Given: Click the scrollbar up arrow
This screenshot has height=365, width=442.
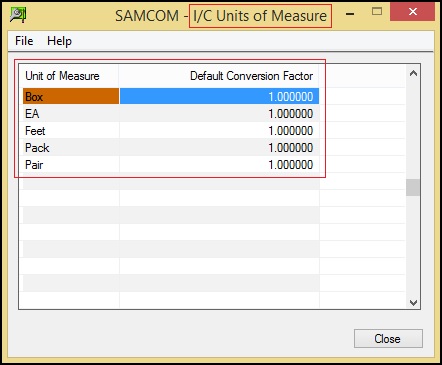Looking at the screenshot, I should coord(413,73).
